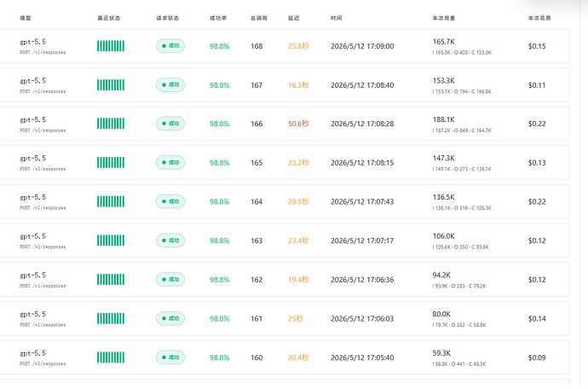Click the 147.3K usage value

tap(444, 158)
